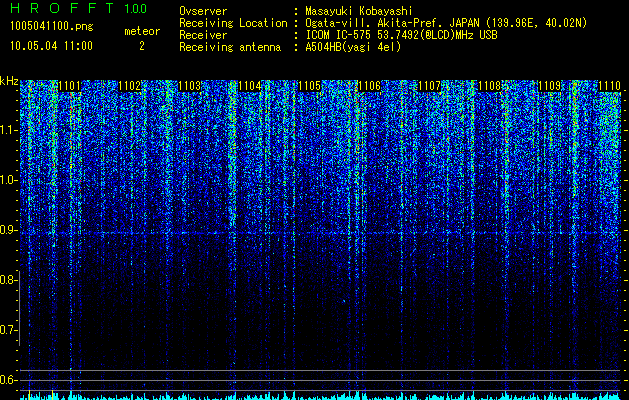Click the gray vertical range bar on frequency axis
This screenshot has width=629, height=400.
click(x=19, y=308)
